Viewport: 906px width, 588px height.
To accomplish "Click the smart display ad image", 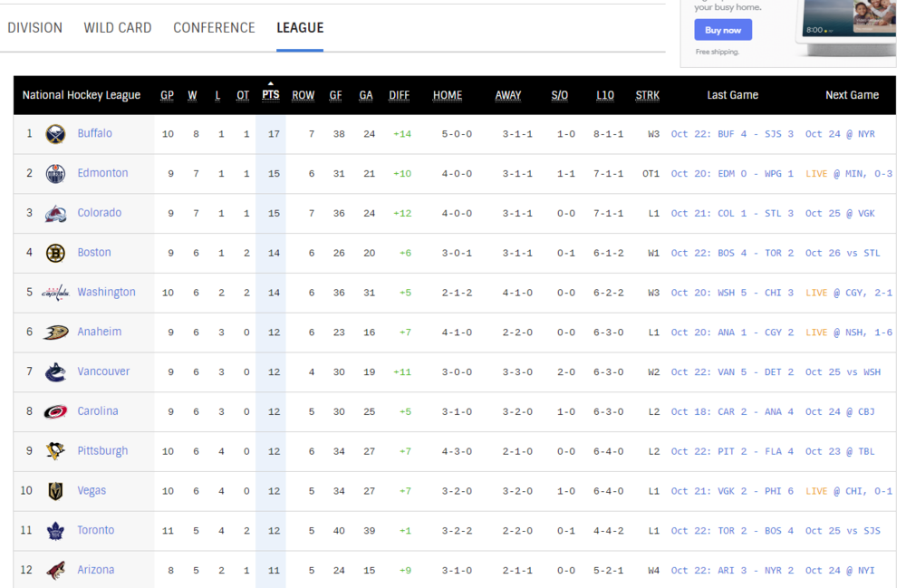I will pos(847,26).
